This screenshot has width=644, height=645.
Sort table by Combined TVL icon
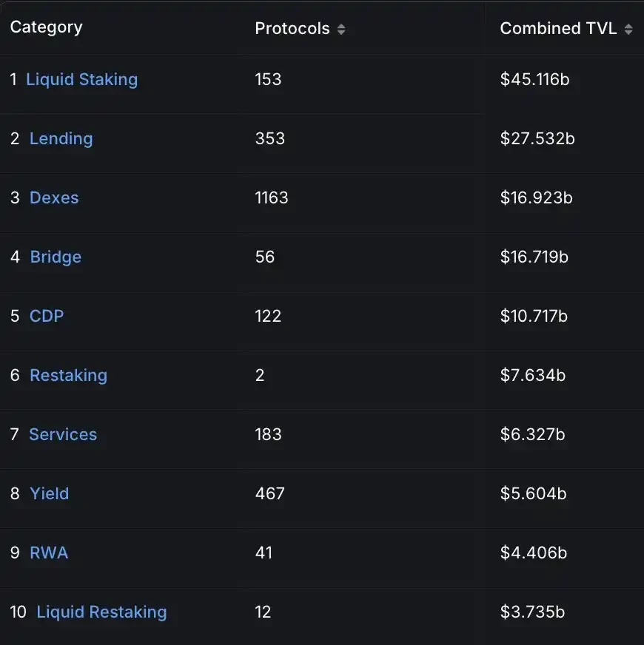click(628, 30)
